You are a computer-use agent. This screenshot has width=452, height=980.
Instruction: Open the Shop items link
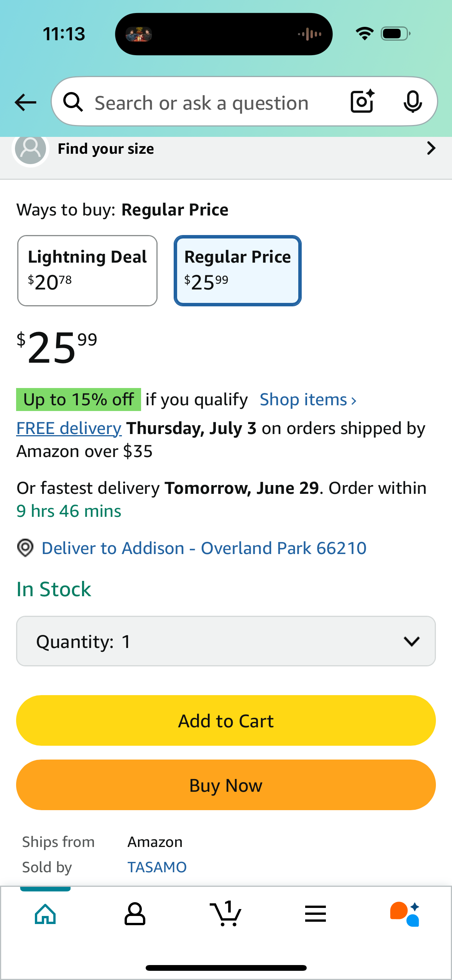pyautogui.click(x=308, y=400)
